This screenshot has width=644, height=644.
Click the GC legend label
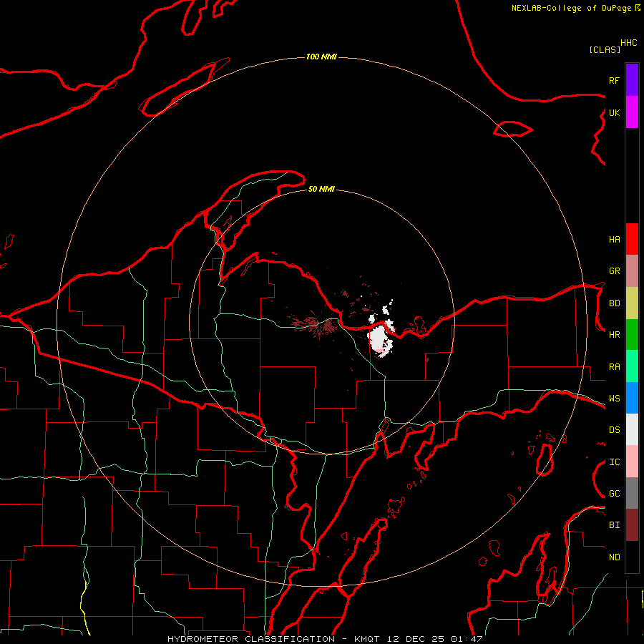[x=614, y=494]
